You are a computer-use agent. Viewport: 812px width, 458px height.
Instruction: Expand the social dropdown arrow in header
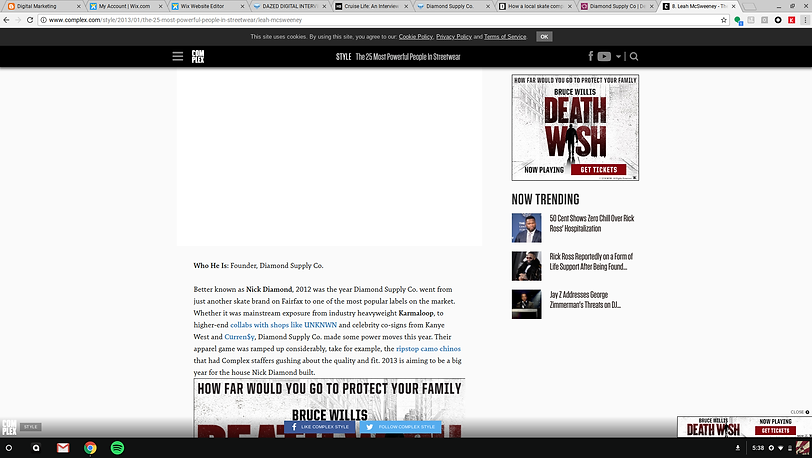tap(618, 56)
